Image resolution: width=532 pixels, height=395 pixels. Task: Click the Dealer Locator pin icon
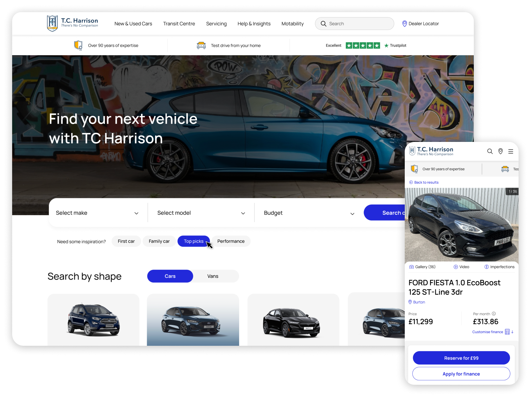(x=404, y=24)
